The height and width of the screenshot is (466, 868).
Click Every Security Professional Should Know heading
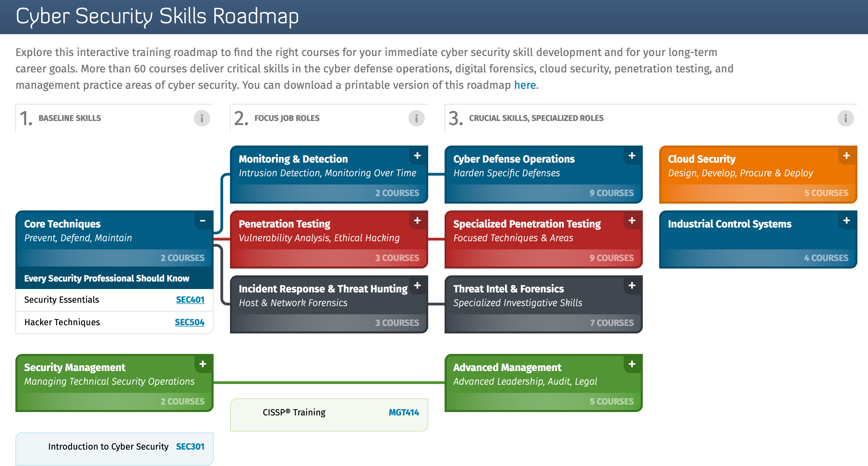[107, 278]
